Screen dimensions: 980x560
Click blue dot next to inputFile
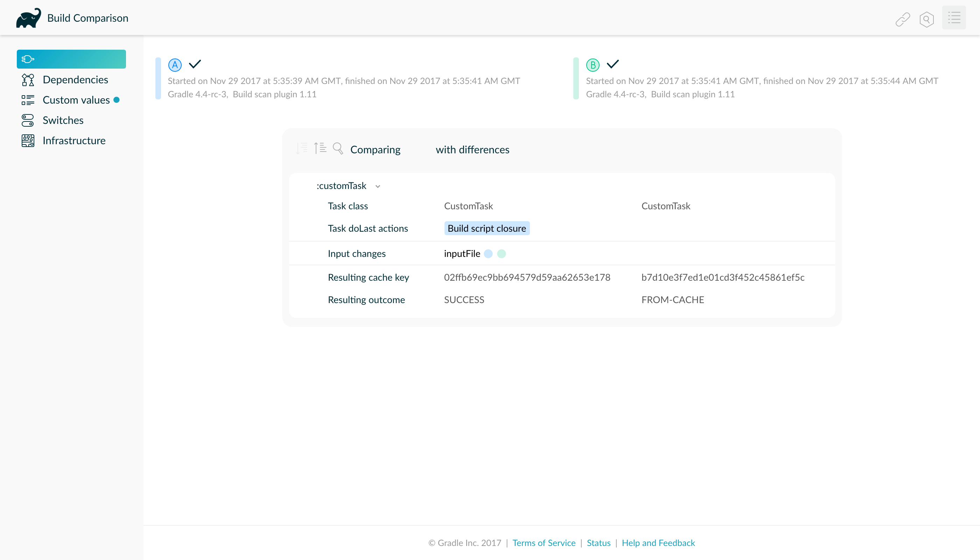click(488, 254)
